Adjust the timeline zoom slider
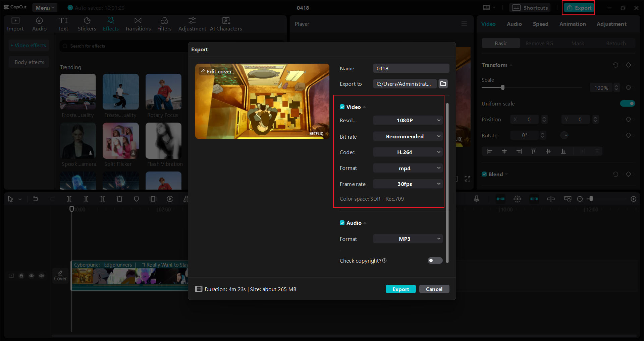644x341 pixels. coord(591,199)
